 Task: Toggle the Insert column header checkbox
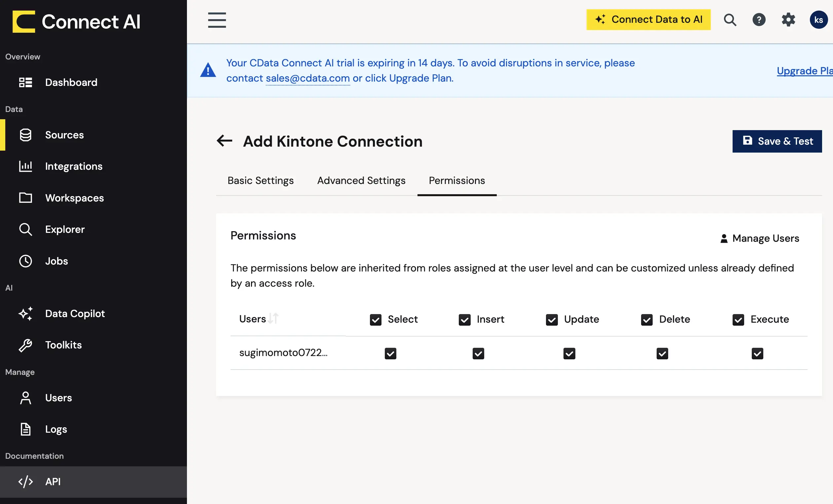click(464, 320)
